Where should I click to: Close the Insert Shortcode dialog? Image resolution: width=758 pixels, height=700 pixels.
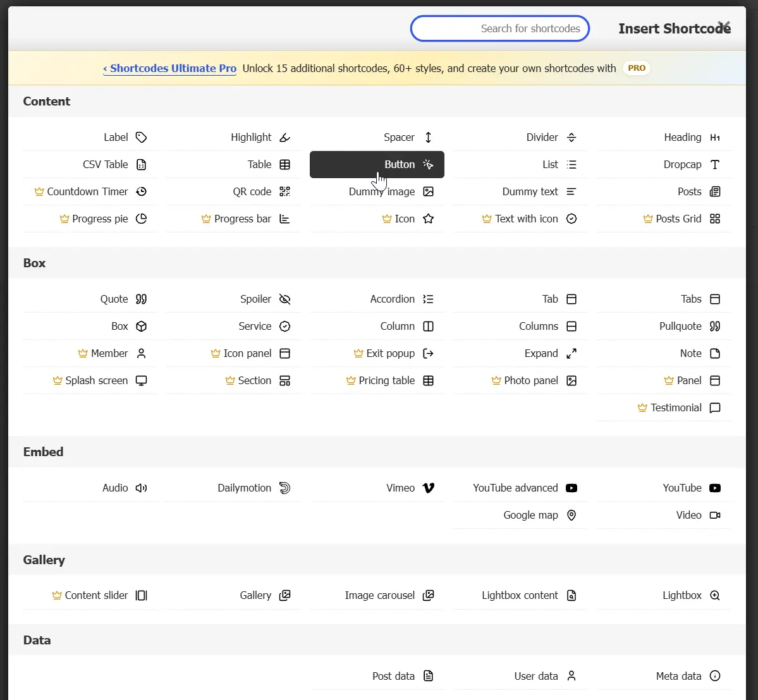[724, 26]
